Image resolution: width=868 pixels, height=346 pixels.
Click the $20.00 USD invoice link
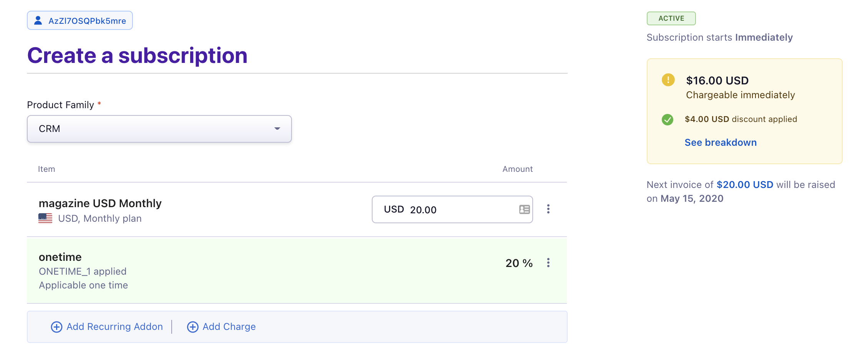coord(745,185)
